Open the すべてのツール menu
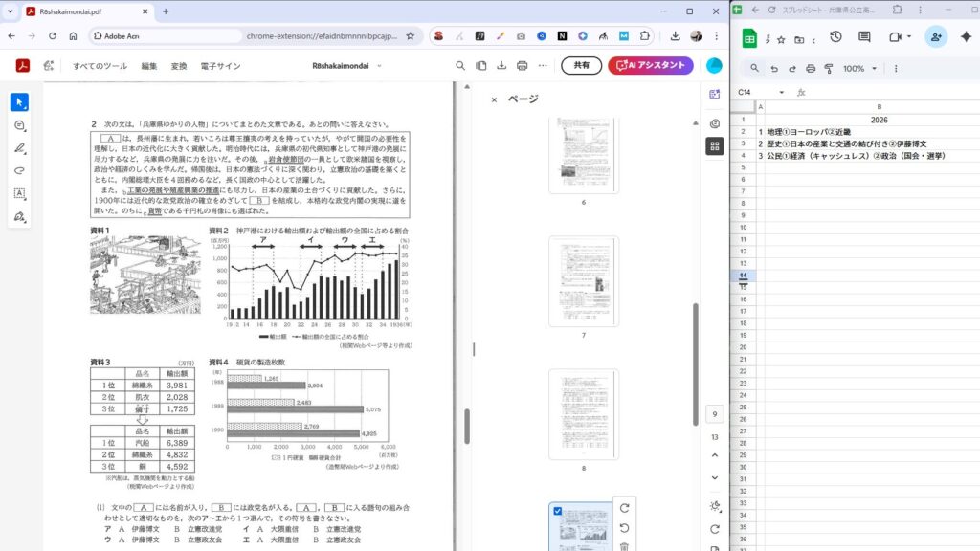 tap(100, 66)
